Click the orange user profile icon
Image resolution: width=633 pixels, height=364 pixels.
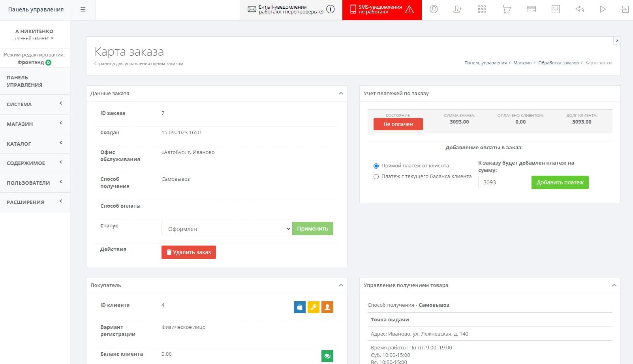click(327, 307)
